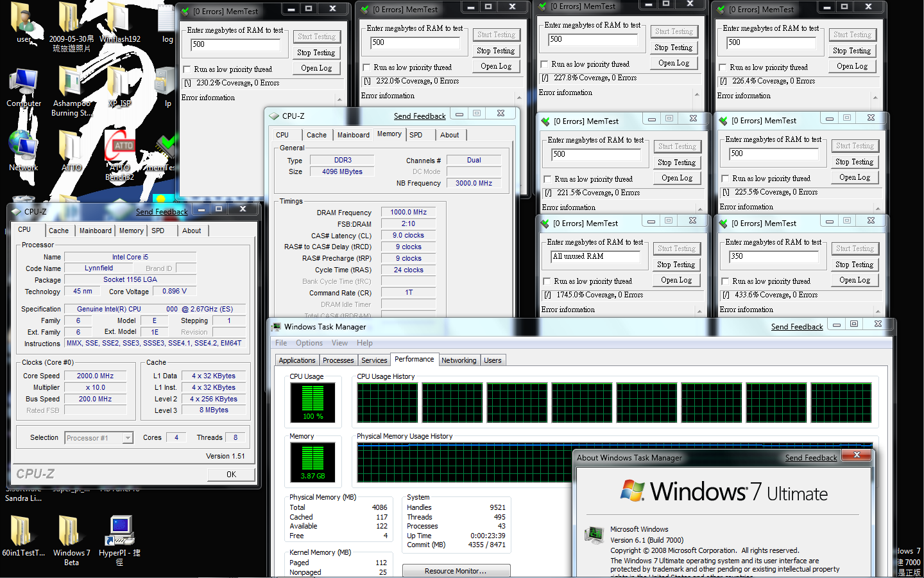Click OK in CPU-Z processor window
The image size is (924, 578).
[231, 475]
